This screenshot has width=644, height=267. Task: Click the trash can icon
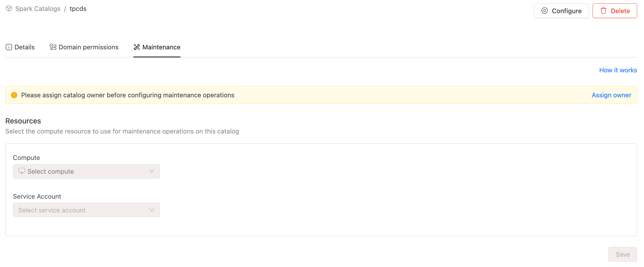(604, 11)
